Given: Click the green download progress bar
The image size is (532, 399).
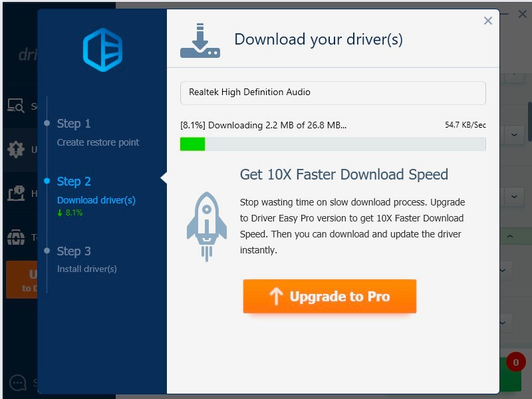Looking at the screenshot, I should 333,144.
